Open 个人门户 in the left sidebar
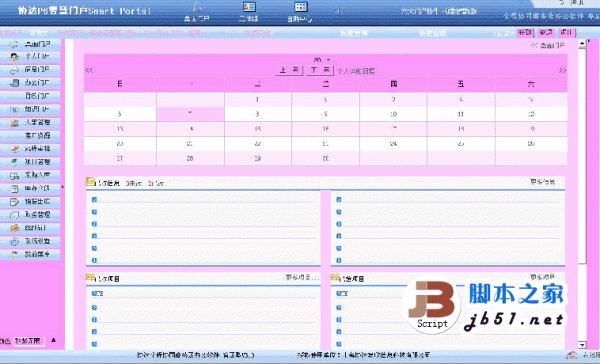This screenshot has height=364, width=600. 30,57
